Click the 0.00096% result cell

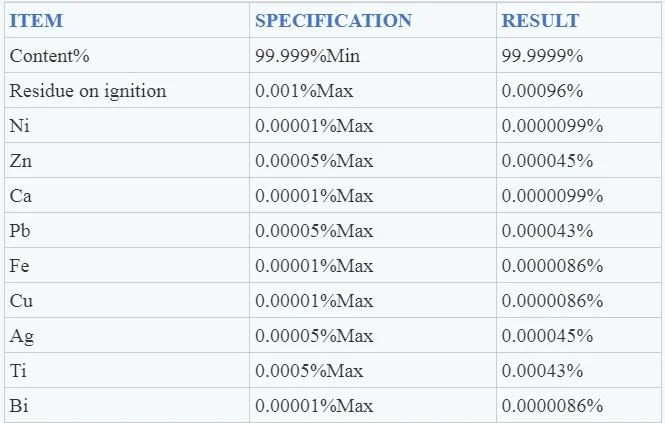[542, 91]
